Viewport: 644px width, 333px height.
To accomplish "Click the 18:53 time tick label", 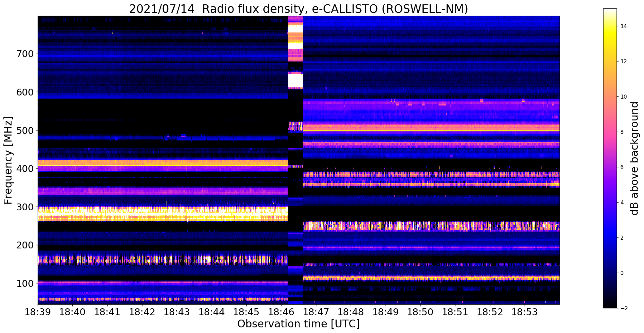I will pyautogui.click(x=524, y=312).
